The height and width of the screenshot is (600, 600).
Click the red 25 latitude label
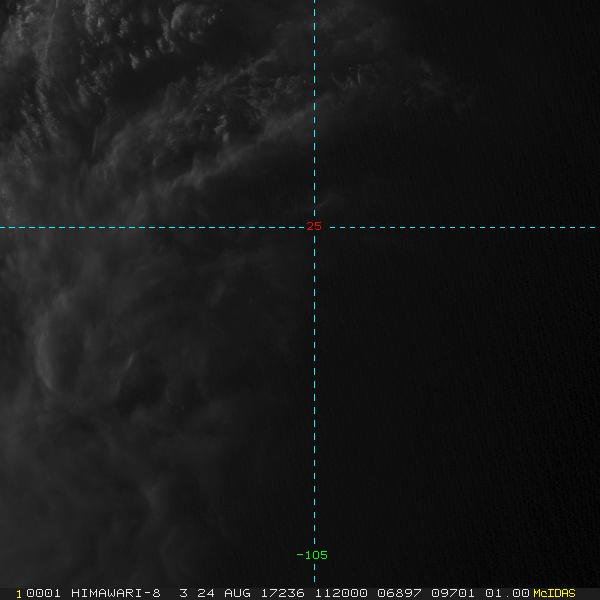pyautogui.click(x=314, y=226)
